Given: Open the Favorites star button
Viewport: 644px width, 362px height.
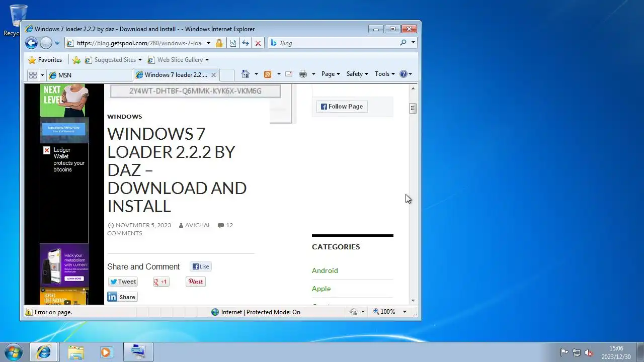Looking at the screenshot, I should tap(45, 60).
